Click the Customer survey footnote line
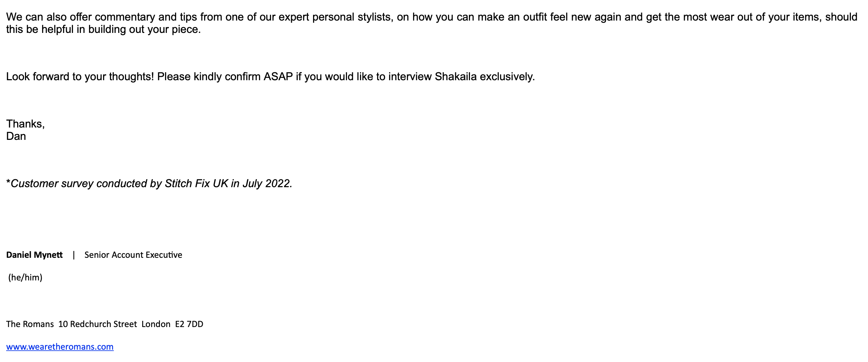 point(149,183)
